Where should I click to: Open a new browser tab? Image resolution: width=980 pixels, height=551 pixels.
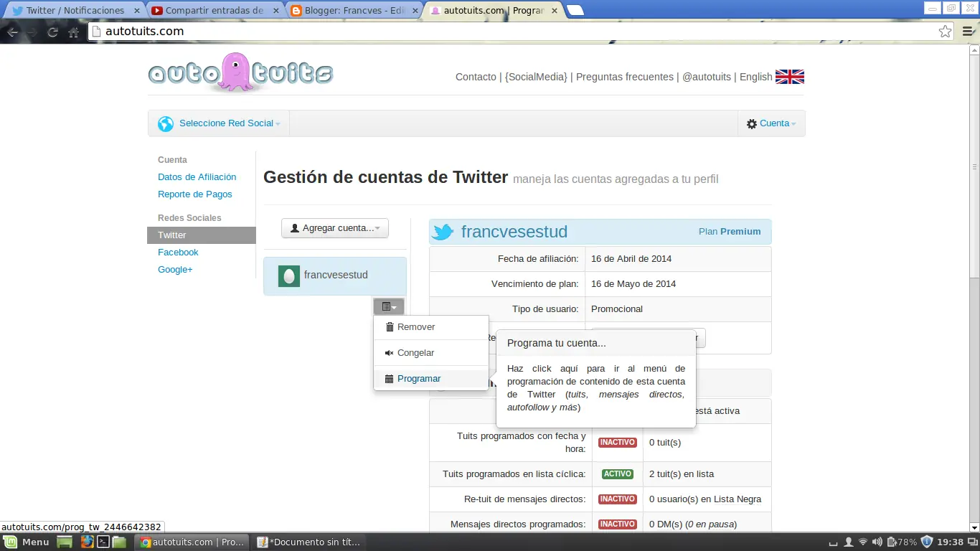(x=575, y=10)
